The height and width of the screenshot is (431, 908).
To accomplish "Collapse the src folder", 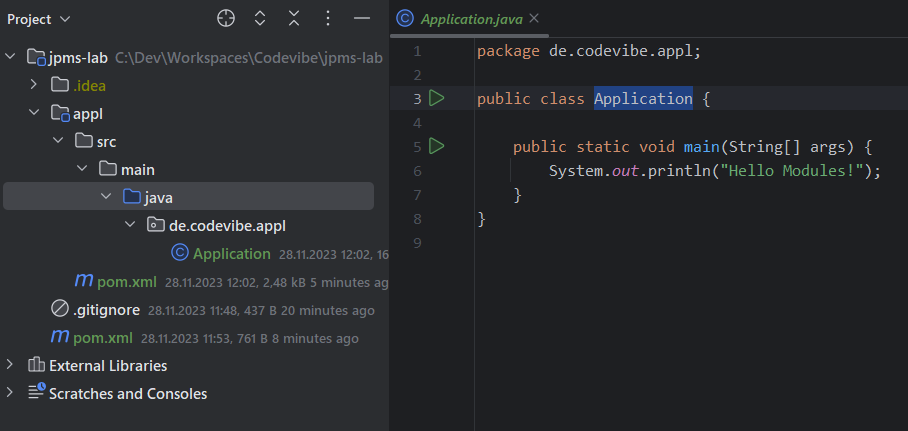I will (x=58, y=141).
